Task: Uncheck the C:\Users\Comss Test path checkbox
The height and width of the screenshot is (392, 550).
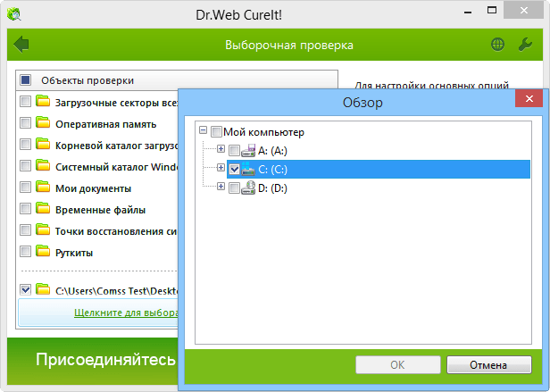Action: (25, 290)
